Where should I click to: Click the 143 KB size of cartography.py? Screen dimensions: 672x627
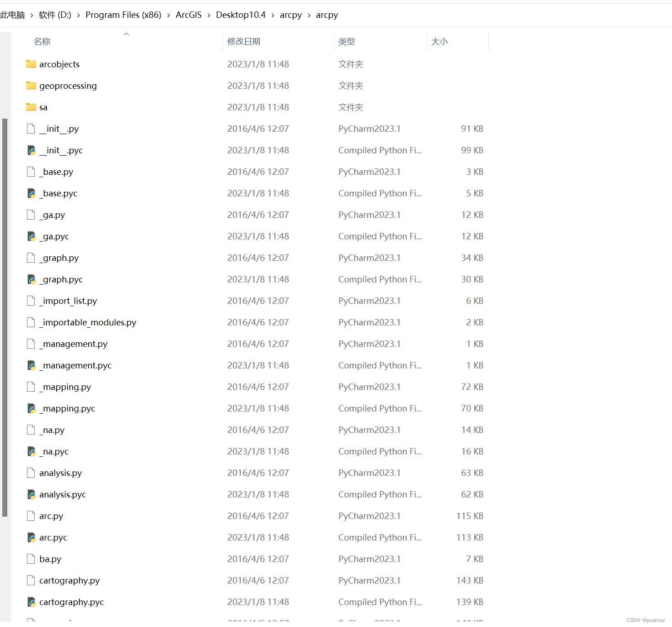(470, 580)
